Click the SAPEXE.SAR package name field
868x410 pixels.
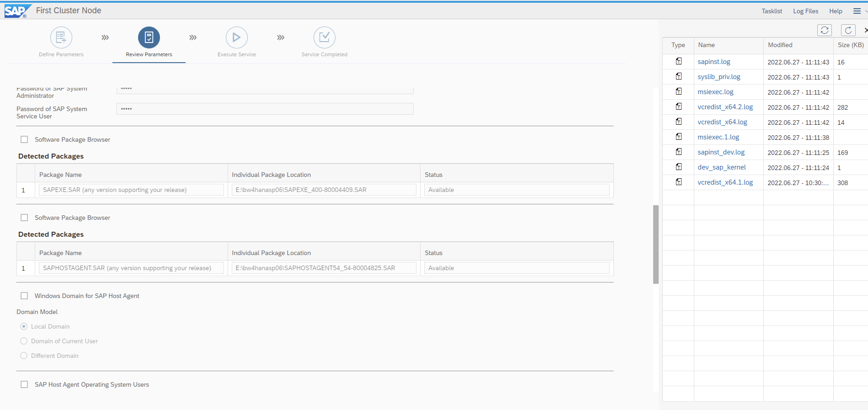[x=131, y=190]
